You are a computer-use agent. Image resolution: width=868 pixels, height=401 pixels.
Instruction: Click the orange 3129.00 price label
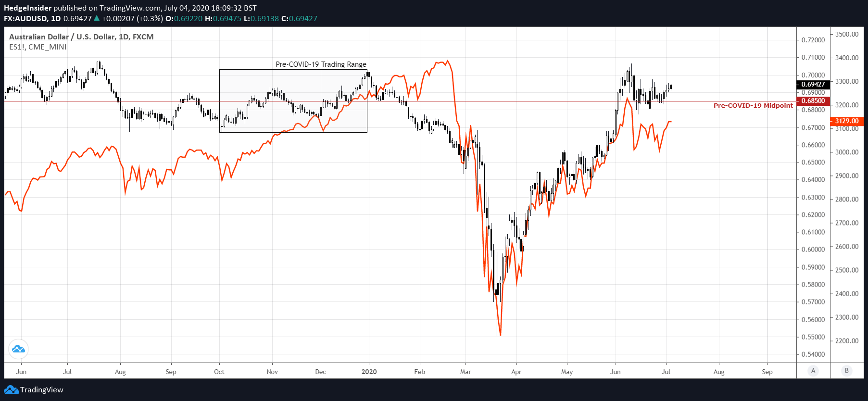847,121
